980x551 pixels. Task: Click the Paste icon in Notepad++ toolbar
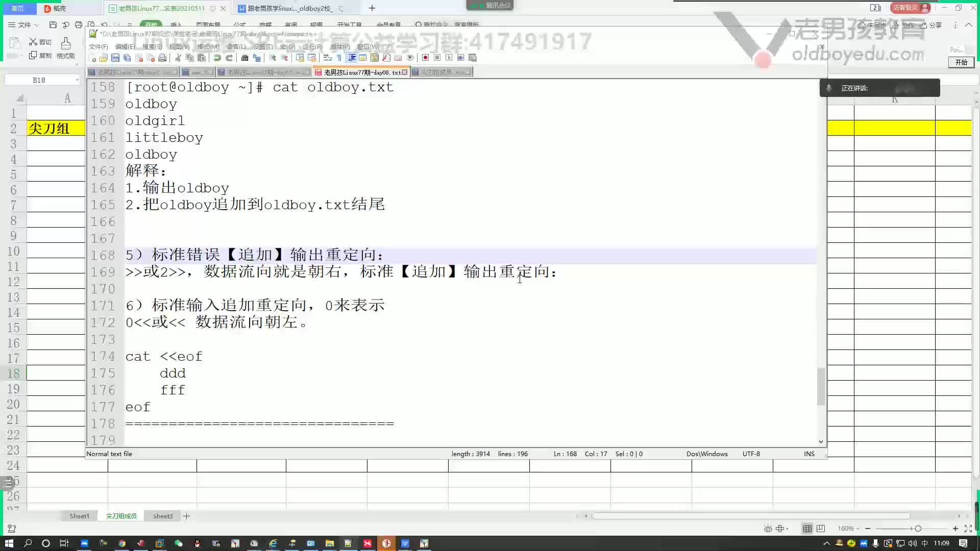click(202, 58)
